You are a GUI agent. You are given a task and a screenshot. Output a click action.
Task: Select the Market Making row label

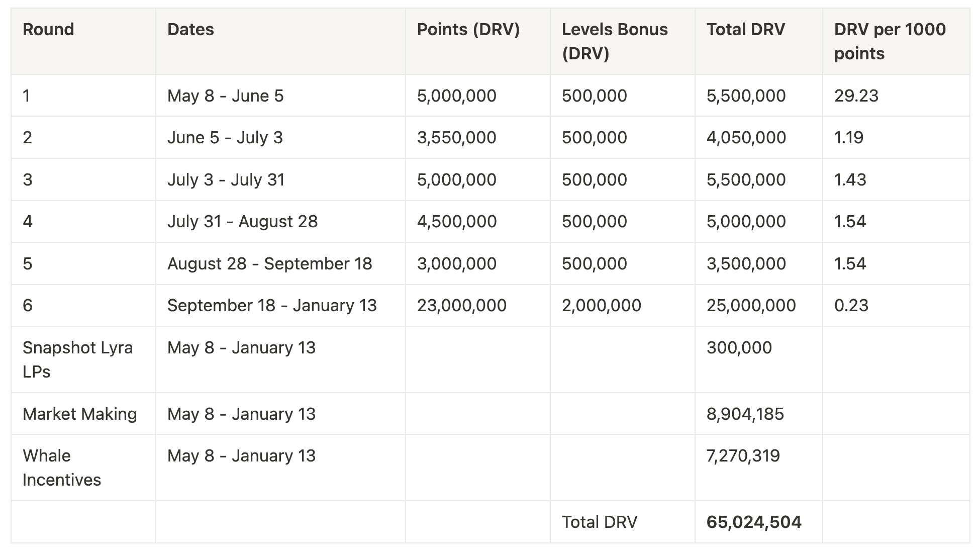80,414
